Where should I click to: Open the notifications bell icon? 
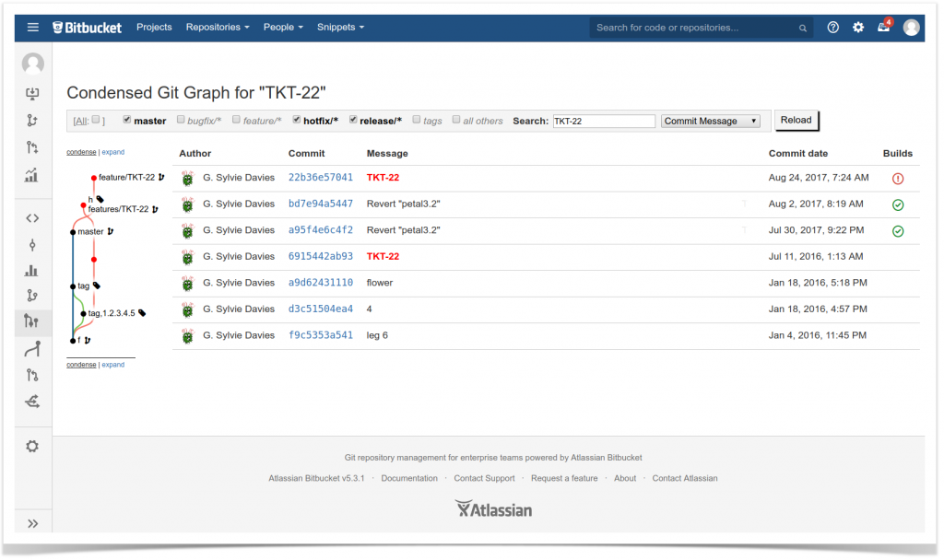pyautogui.click(x=883, y=27)
